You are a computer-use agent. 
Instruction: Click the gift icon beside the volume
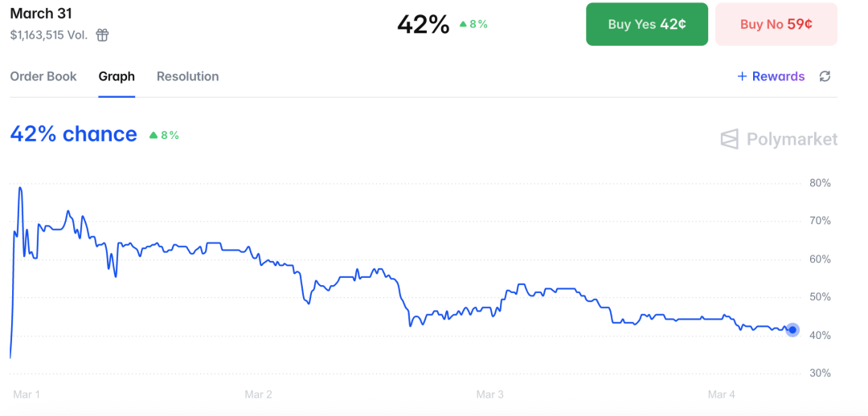102,35
